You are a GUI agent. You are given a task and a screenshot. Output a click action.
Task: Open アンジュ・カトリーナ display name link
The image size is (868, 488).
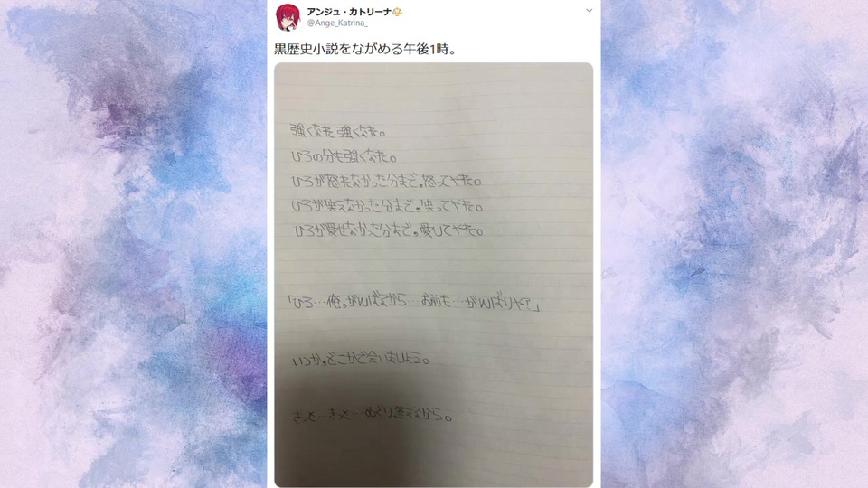(349, 12)
